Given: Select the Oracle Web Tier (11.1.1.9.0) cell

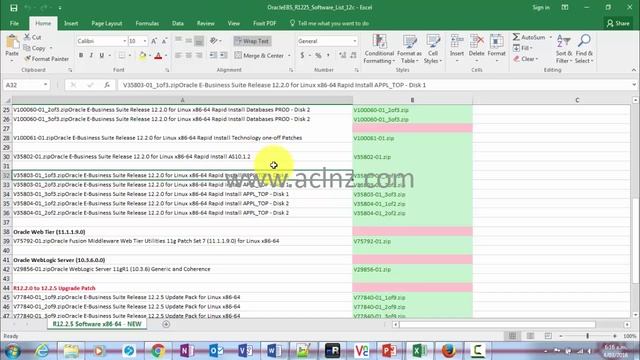Looking at the screenshot, I should (x=182, y=232).
